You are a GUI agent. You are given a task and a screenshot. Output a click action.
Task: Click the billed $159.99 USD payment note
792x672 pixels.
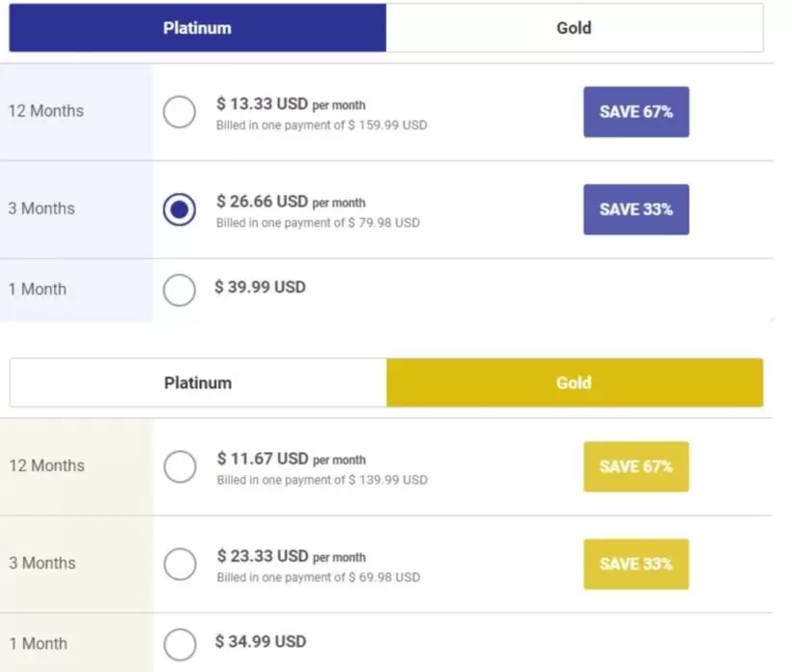(322, 126)
